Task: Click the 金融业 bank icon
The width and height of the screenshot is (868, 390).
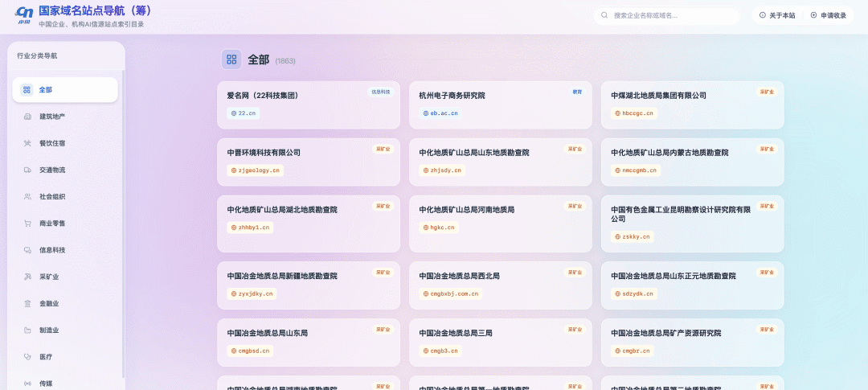Action: (27, 304)
